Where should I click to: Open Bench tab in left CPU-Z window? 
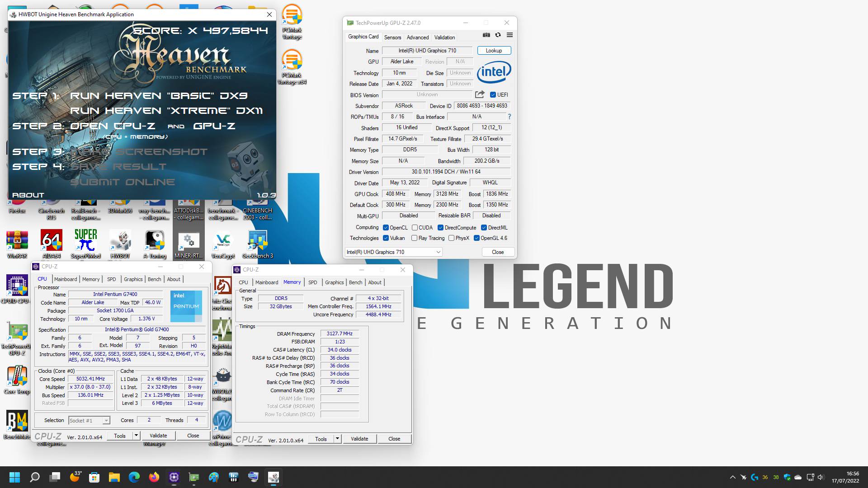point(155,279)
